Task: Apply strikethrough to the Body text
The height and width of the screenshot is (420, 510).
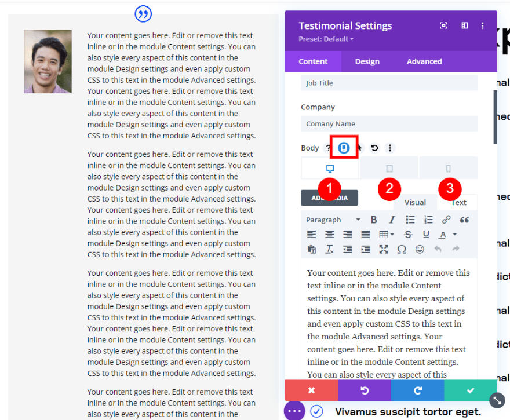Action: pos(409,234)
